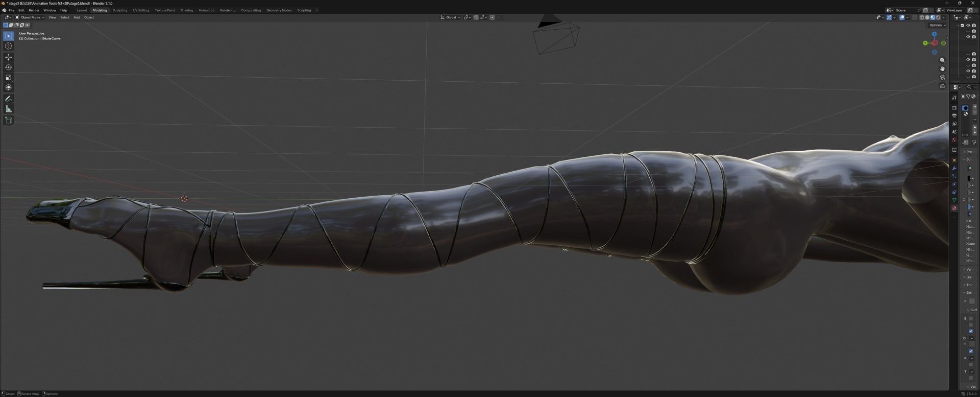Open the Modifiers properties tab

954,169
